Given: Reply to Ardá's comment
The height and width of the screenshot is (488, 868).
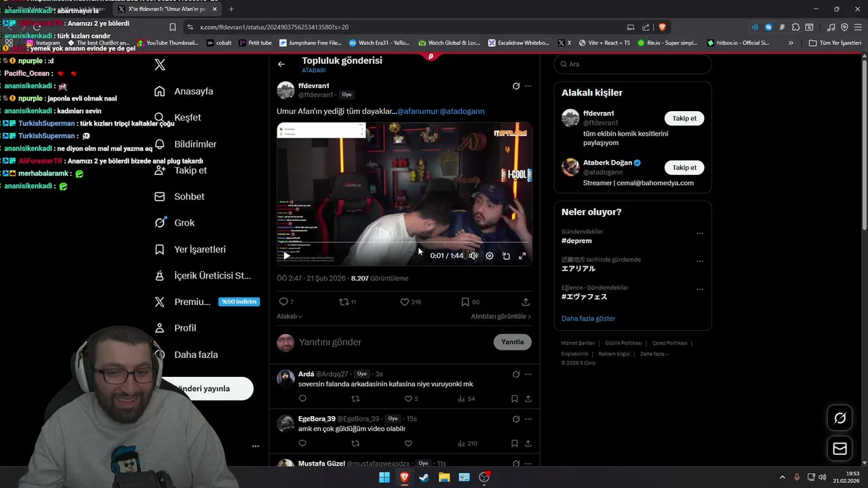Looking at the screenshot, I should click(x=302, y=399).
